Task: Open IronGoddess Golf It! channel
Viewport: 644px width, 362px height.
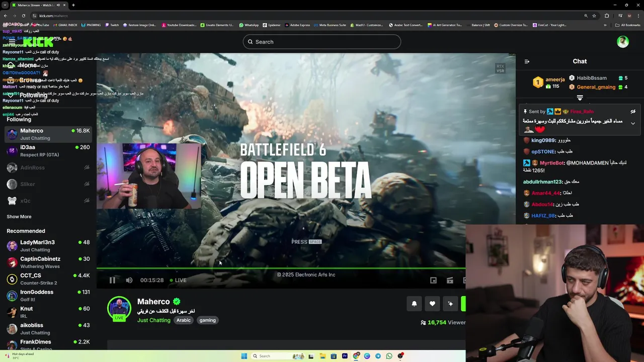Action: [x=48, y=296]
